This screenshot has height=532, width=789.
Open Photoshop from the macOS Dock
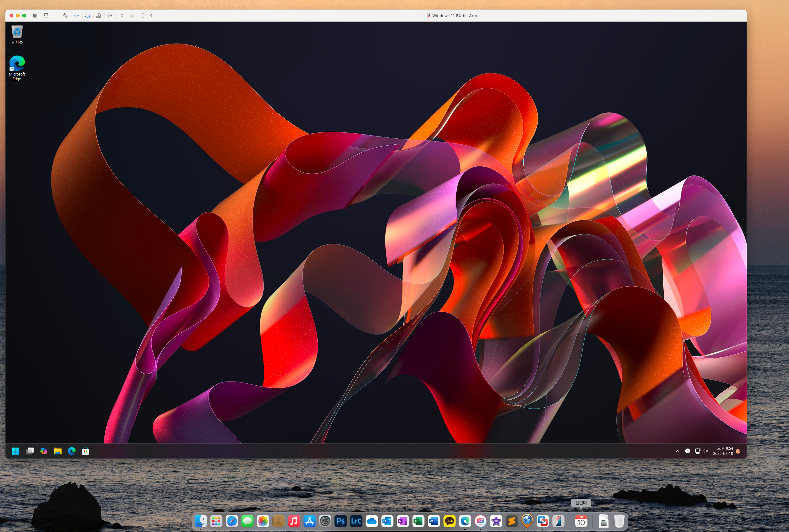[x=341, y=521]
